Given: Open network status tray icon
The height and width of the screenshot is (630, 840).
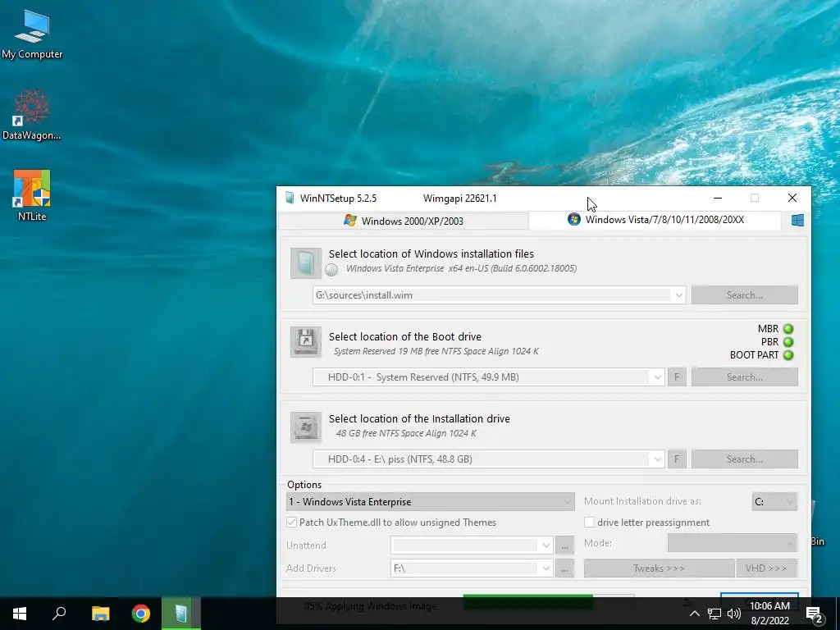Looking at the screenshot, I should pyautogui.click(x=714, y=614).
